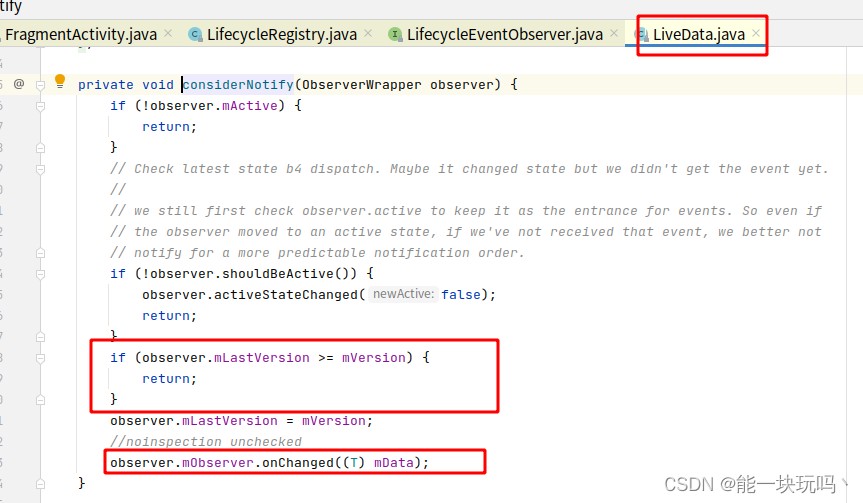Click the private keyword of considerNotify
The image size is (863, 503).
coord(106,85)
